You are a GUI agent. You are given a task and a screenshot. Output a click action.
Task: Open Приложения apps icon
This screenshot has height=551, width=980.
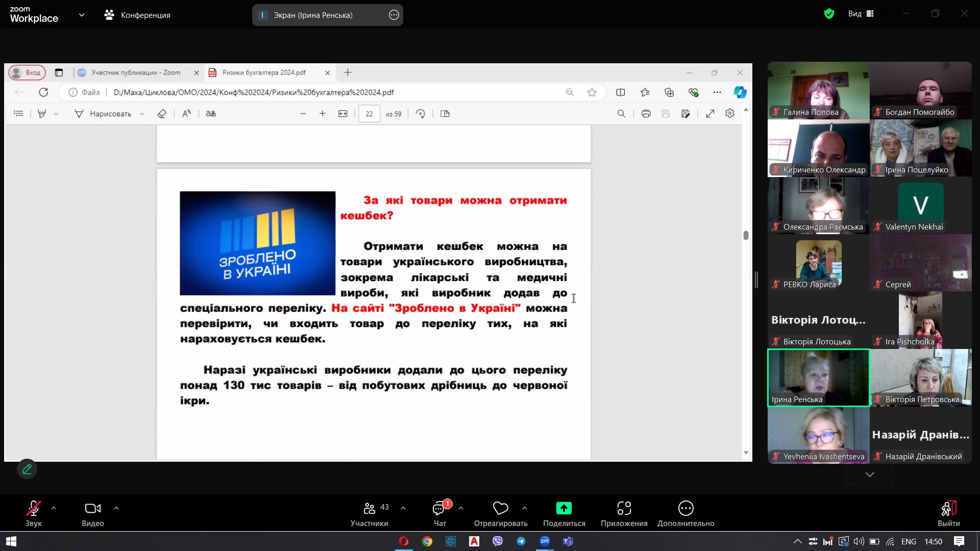624,509
